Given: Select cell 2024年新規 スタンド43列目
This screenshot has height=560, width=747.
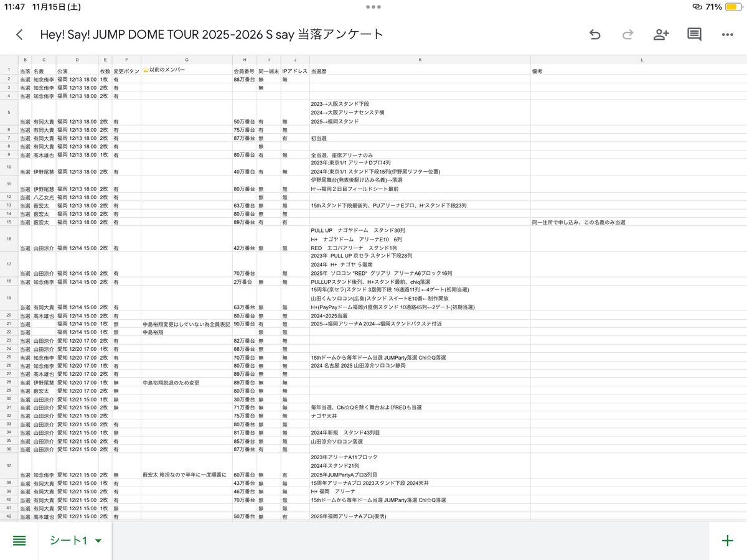Looking at the screenshot, I should [420, 432].
